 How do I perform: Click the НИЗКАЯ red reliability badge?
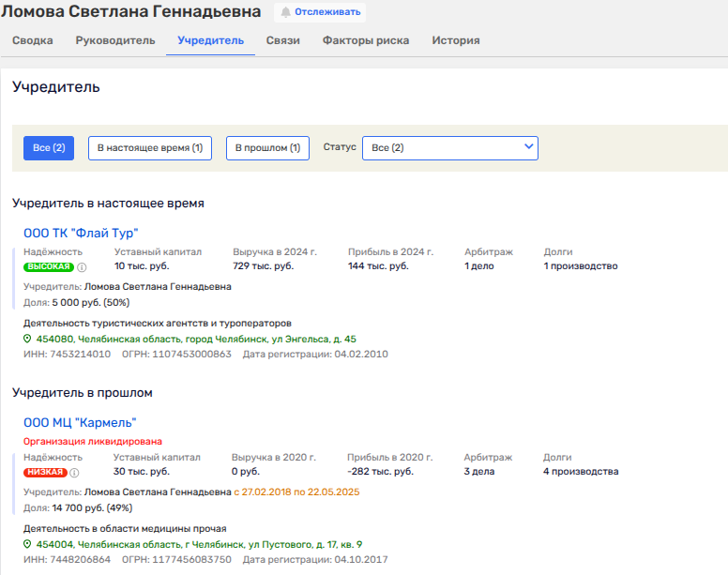tap(45, 472)
